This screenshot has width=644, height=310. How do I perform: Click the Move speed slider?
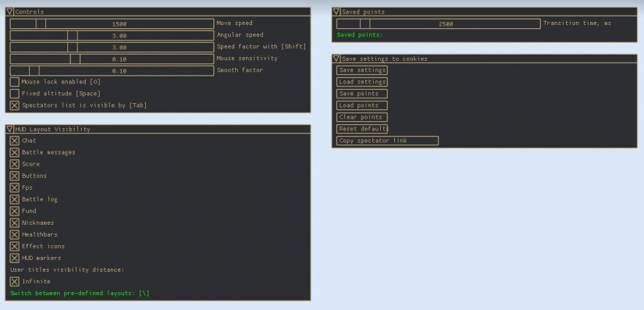(x=112, y=23)
